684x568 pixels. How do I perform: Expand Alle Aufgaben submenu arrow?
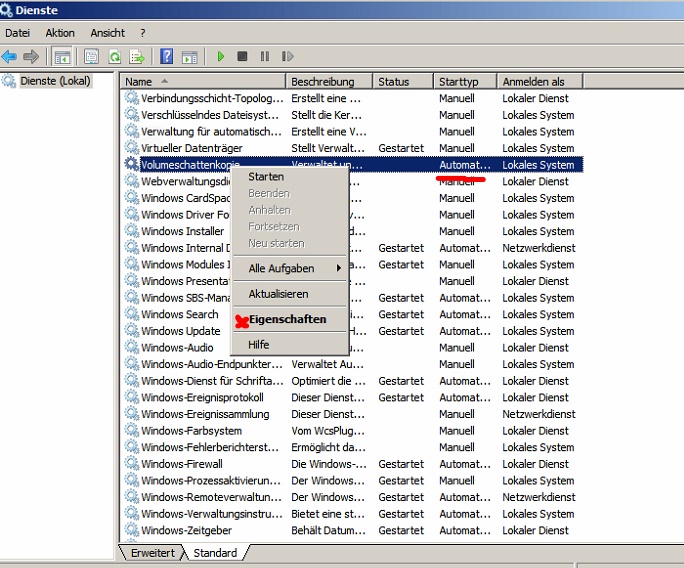point(339,268)
